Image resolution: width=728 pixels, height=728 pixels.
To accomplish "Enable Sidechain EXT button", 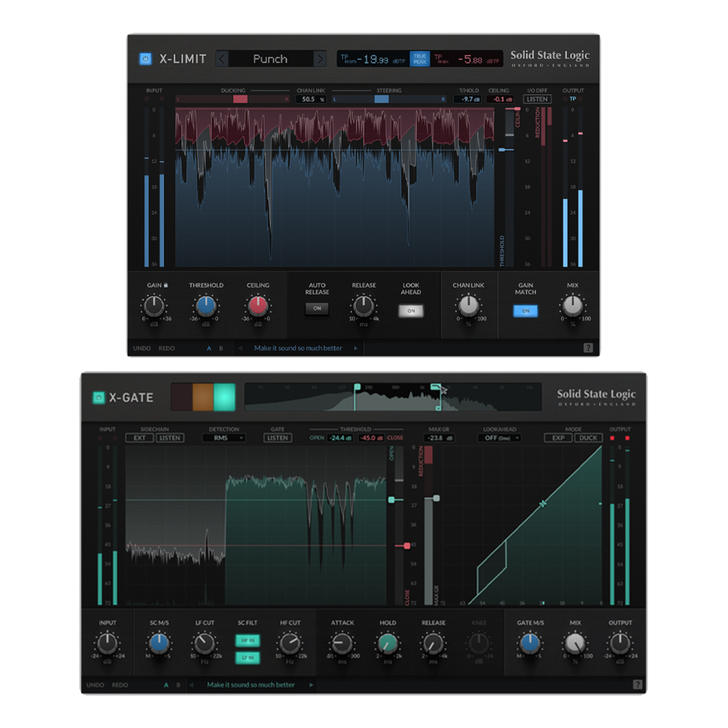I will (x=140, y=437).
